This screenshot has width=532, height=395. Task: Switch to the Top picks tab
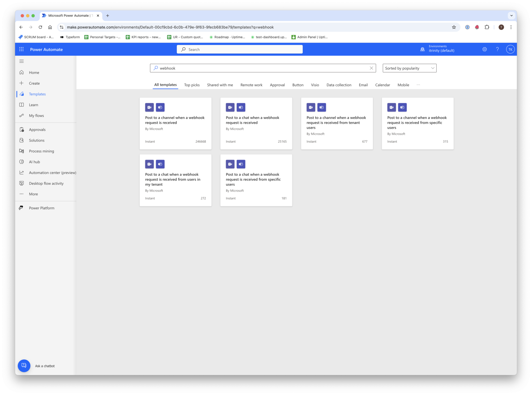tap(192, 85)
